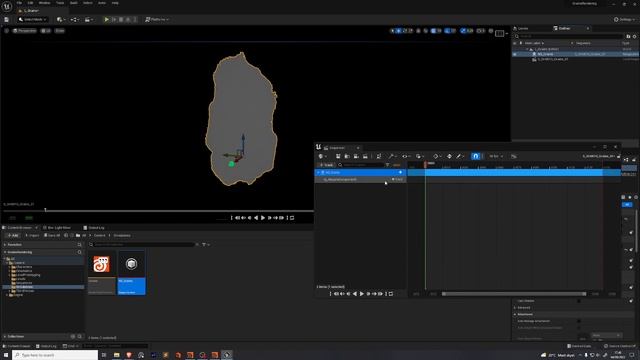Viewport: 640px width, 360px height.
Task: Select the blue highlighted actor asset thumbnail
Action: tap(131, 272)
